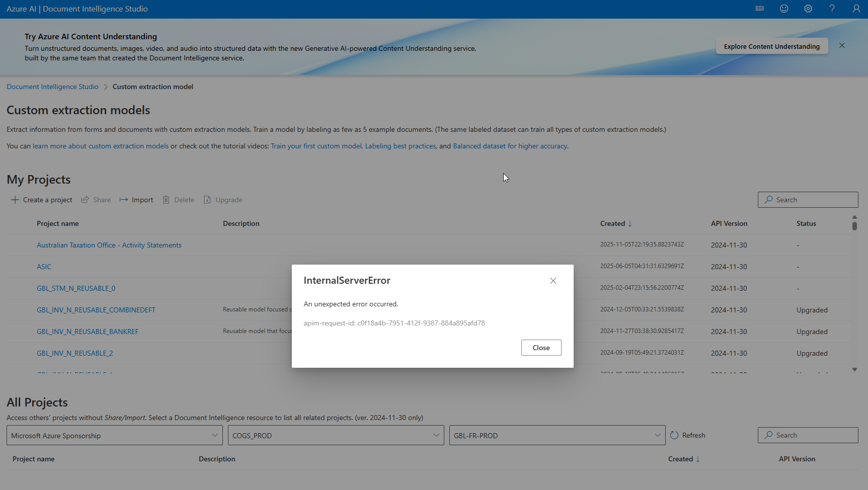Sort All Projects by Project name column
Image resolution: width=868 pixels, height=490 pixels.
point(33,459)
